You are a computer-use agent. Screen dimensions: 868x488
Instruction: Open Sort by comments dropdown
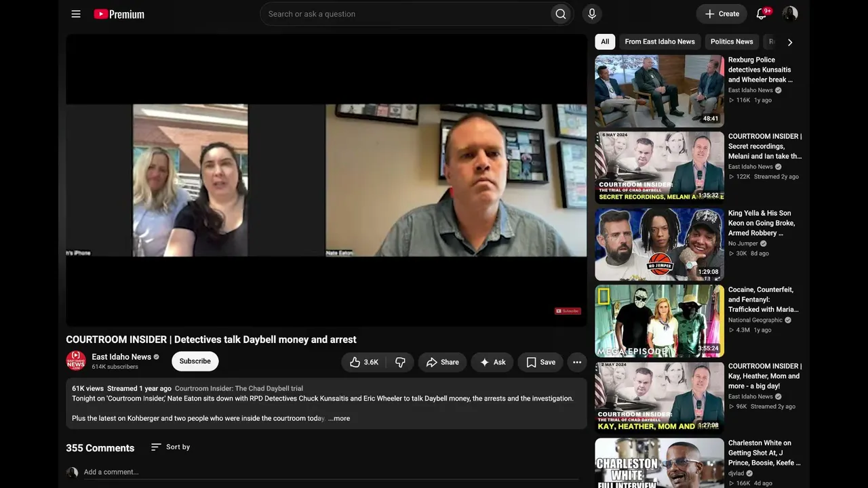170,447
